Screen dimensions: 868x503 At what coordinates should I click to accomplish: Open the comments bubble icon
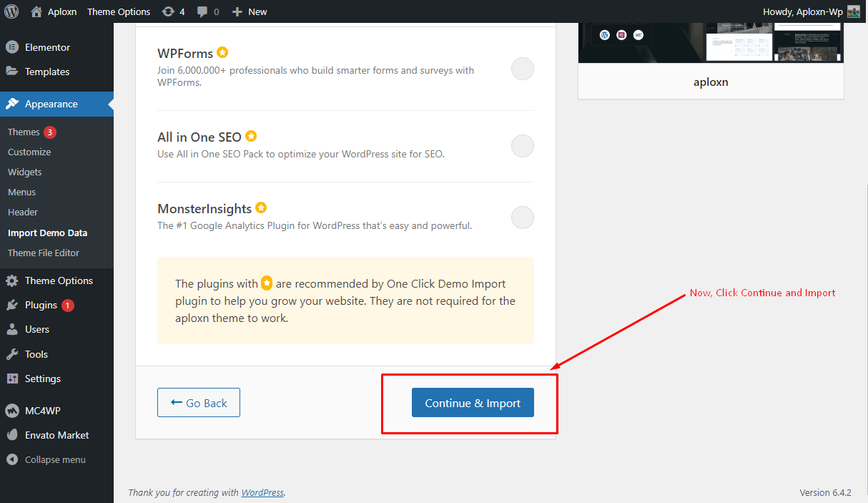click(203, 11)
